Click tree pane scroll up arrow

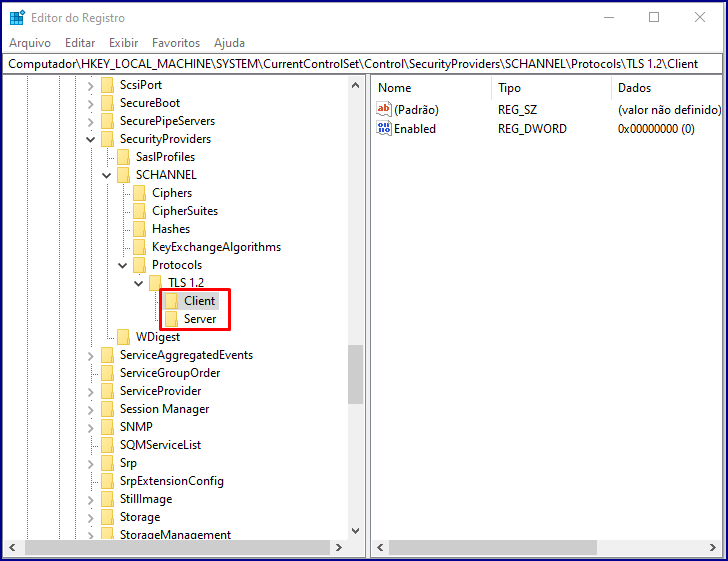[x=356, y=85]
